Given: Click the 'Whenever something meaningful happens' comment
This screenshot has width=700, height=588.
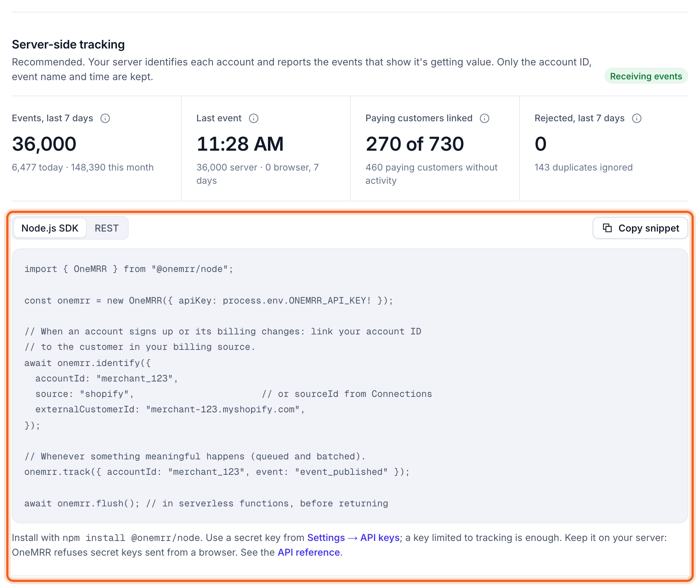Looking at the screenshot, I should 195,456.
